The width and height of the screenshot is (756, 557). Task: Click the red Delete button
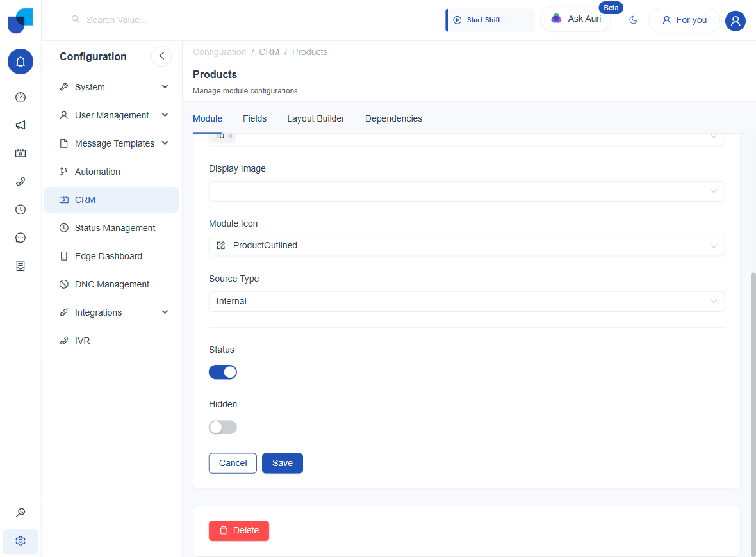pos(239,531)
